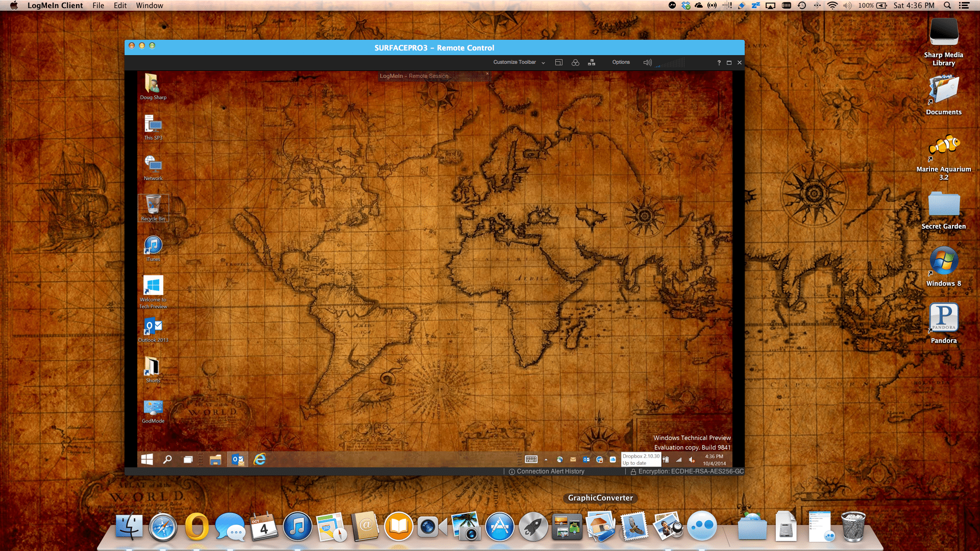The image size is (980, 551).
Task: Open the LogMeIn help question mark
Action: 719,63
